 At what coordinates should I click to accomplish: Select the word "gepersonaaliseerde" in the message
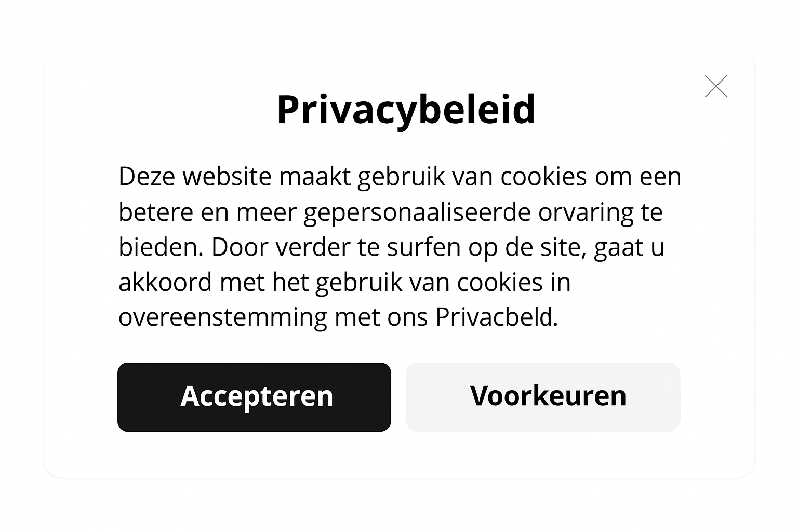[417, 212]
